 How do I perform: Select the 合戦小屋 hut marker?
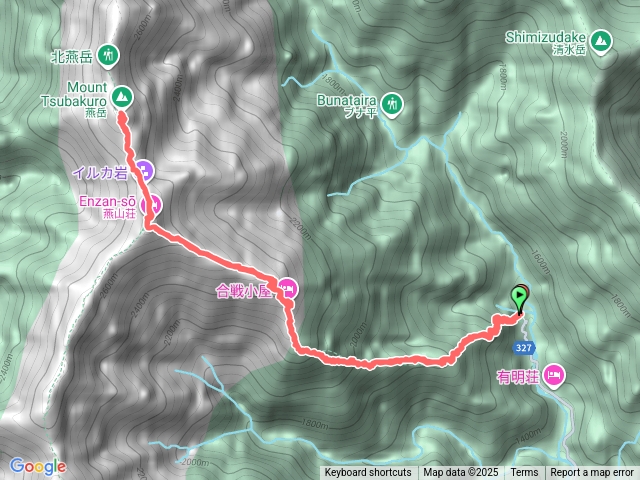[288, 290]
